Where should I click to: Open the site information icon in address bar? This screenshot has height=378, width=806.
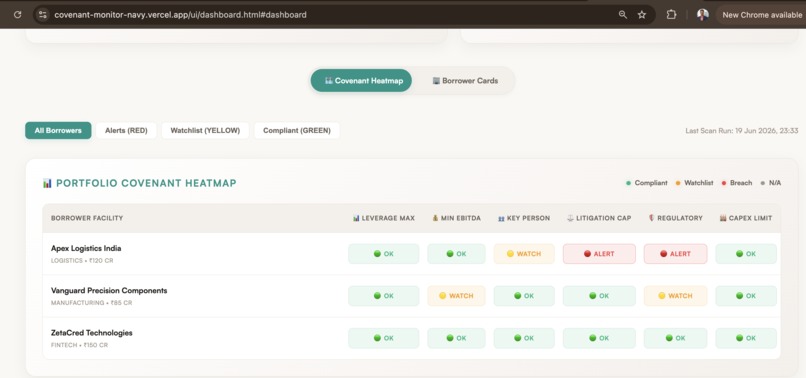point(43,15)
